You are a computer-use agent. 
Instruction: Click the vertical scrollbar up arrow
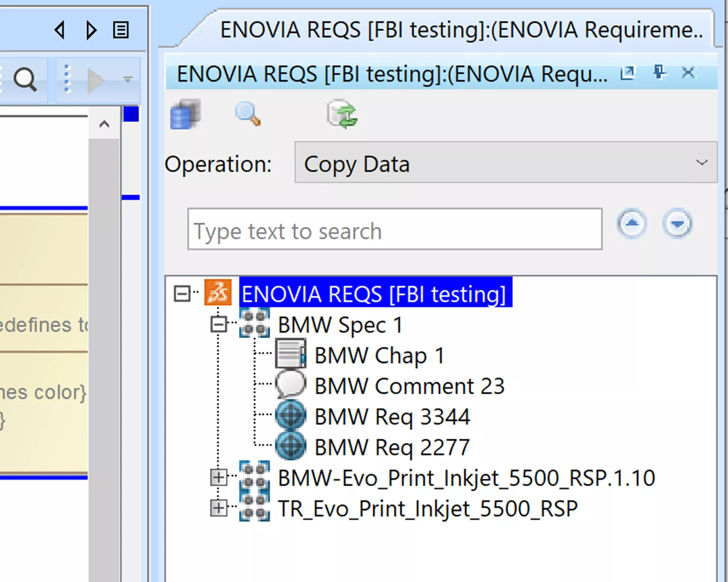pos(104,124)
